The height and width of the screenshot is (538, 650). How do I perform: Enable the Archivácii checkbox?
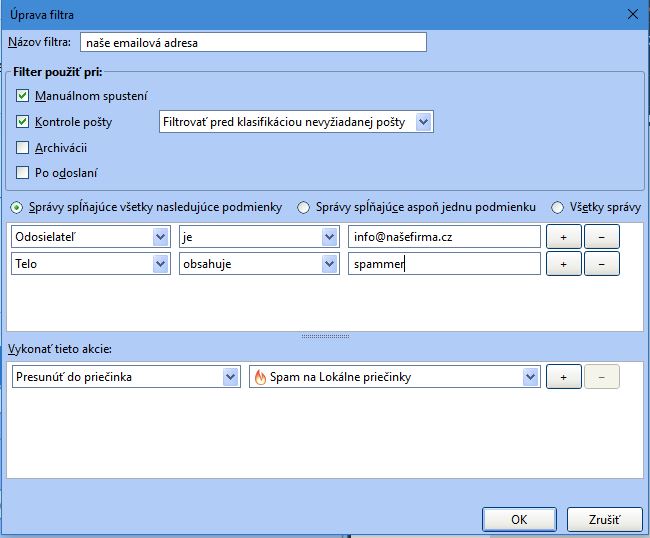pos(23,148)
